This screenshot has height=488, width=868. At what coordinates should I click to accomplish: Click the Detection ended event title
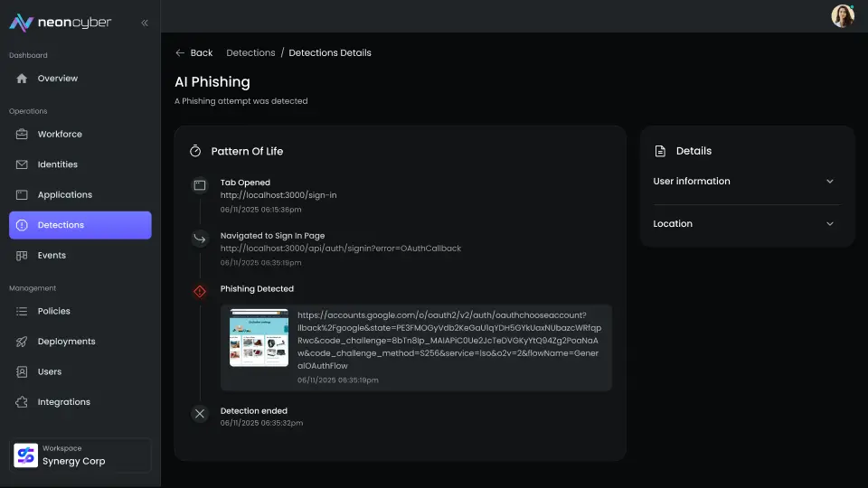(253, 411)
